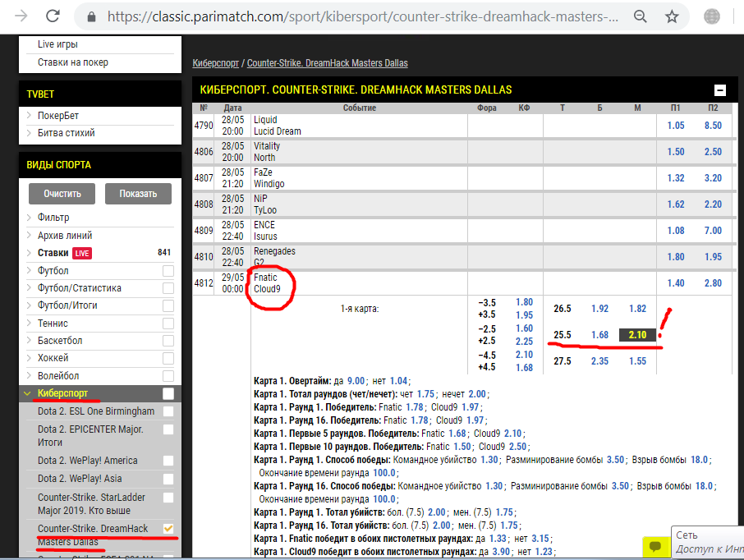Click the browser reload icon
744x560 pixels.
coord(53,16)
